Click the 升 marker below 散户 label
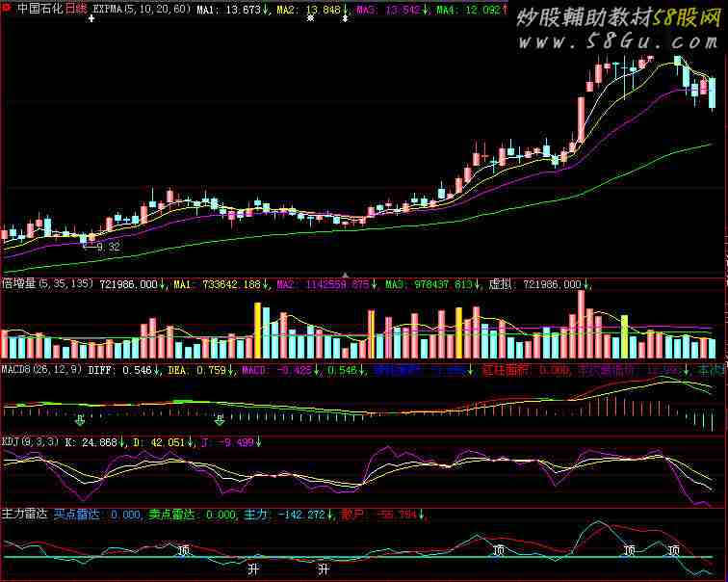728x582 pixels. [x=324, y=569]
